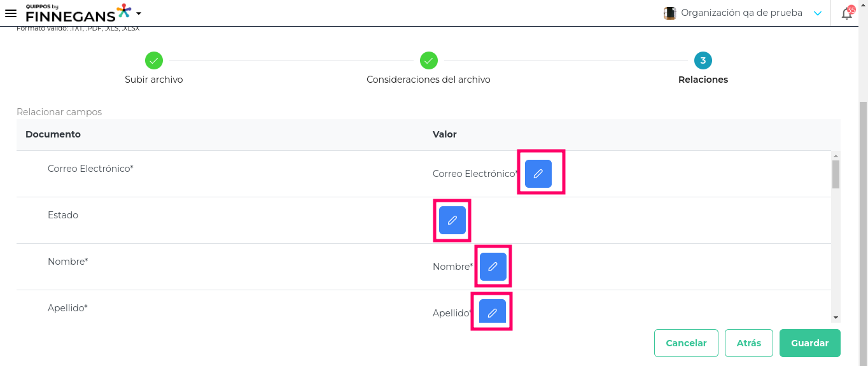This screenshot has height=366, width=868.
Task: Click the table scrollbar up arrow
Action: (836, 155)
